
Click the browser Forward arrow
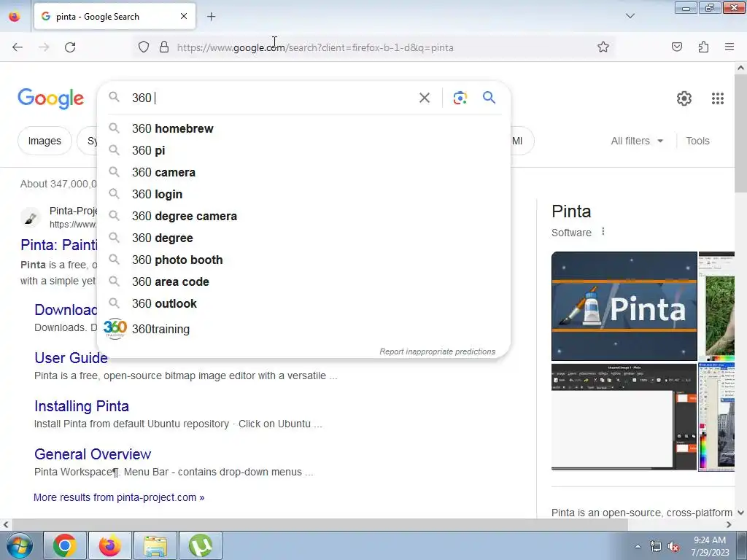pos(44,47)
